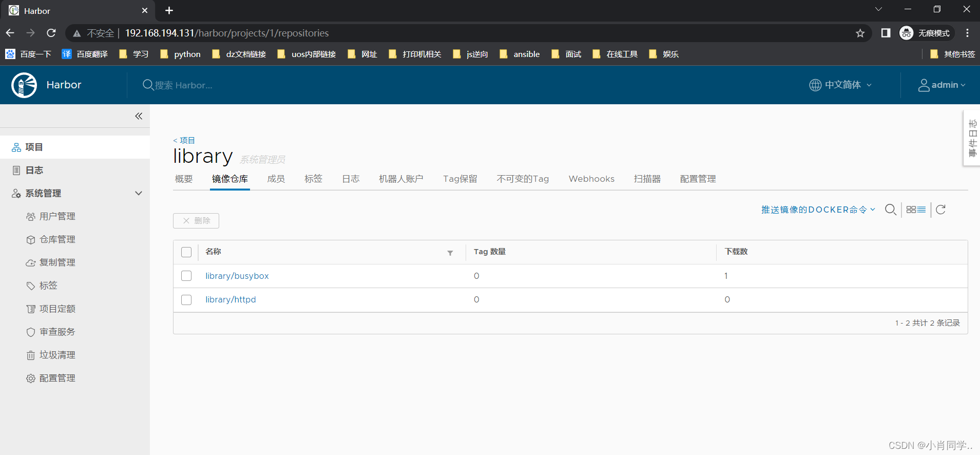This screenshot has height=455, width=980.
Task: Bookmark this page with star icon
Action: [860, 33]
